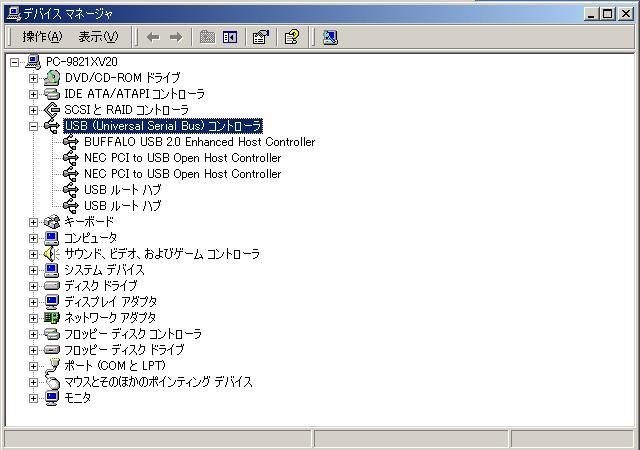The width and height of the screenshot is (640, 450).
Task: Expand the SCSI と RAID controllers node
Action: click(34, 110)
